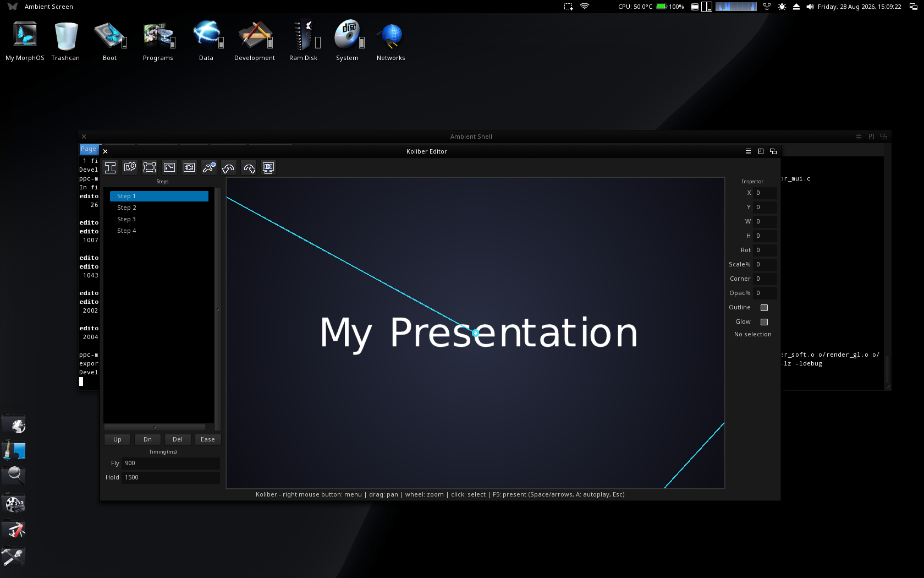
Task: Click the Up button under Steps
Action: tap(117, 439)
